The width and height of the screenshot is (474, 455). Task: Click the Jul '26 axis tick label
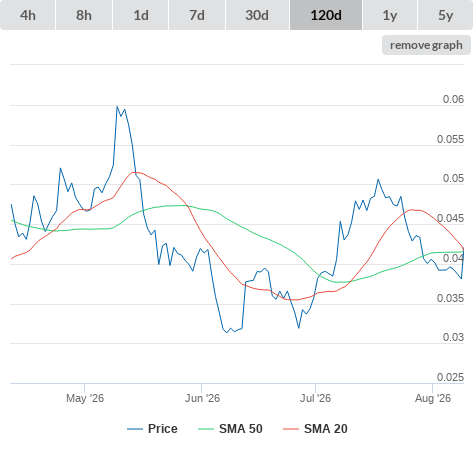coord(315,398)
